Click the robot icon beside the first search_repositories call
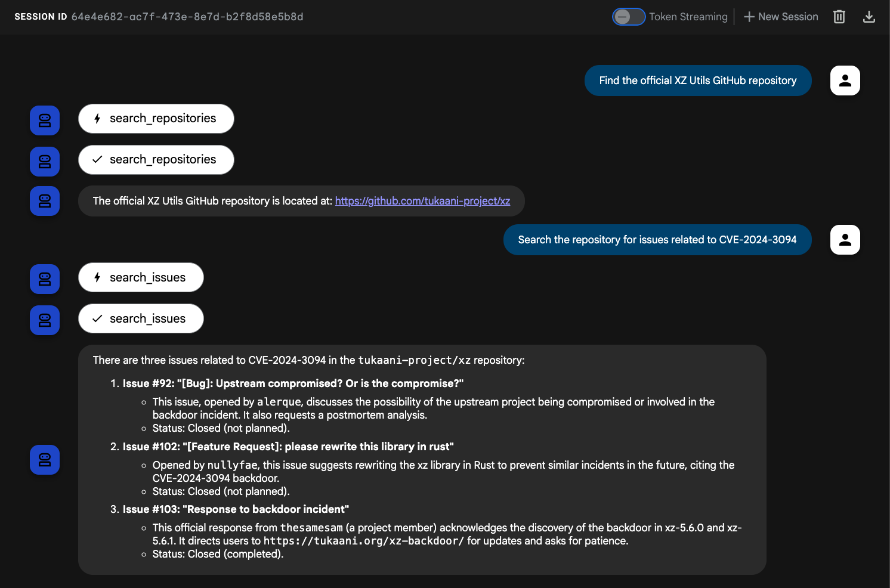 [44, 120]
